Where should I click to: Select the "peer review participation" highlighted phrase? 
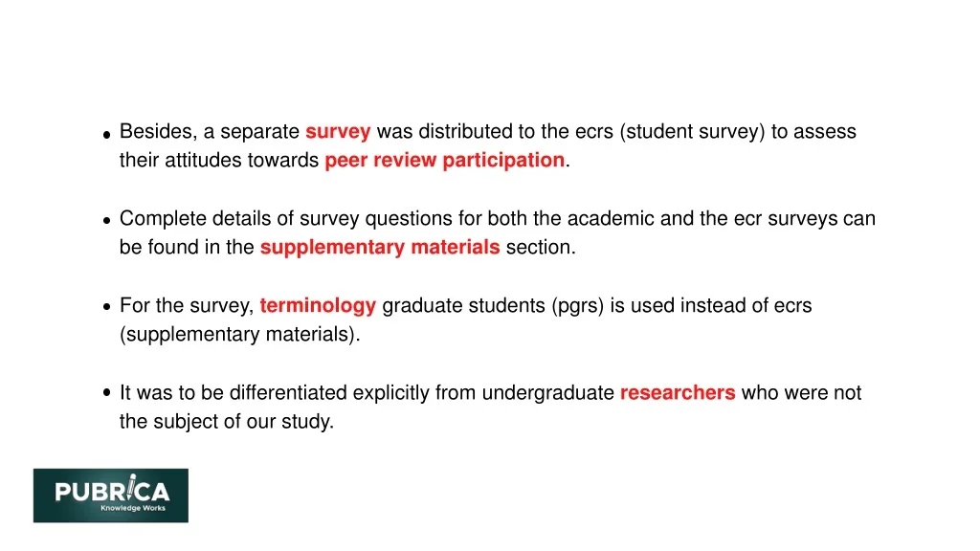(x=444, y=161)
